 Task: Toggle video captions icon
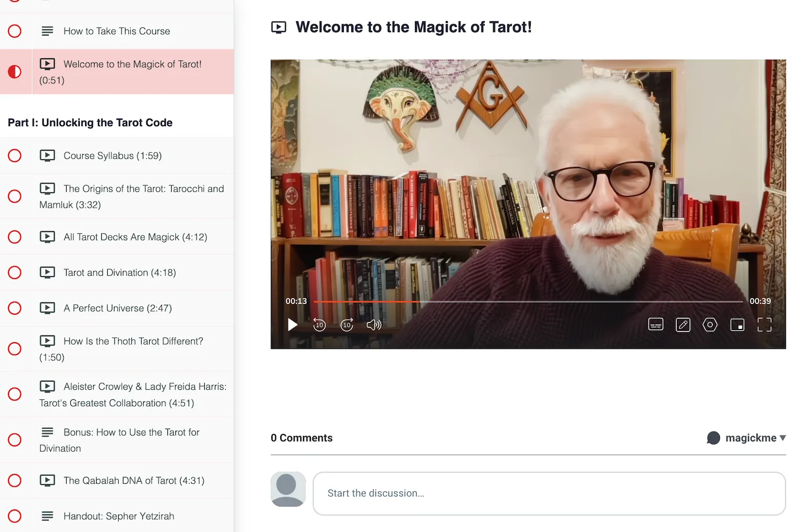656,325
